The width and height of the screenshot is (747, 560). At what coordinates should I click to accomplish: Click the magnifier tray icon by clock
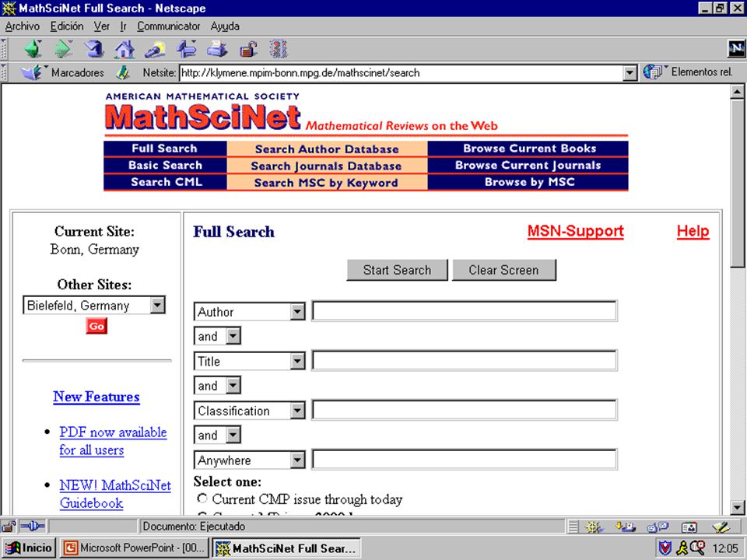pyautogui.click(x=697, y=547)
